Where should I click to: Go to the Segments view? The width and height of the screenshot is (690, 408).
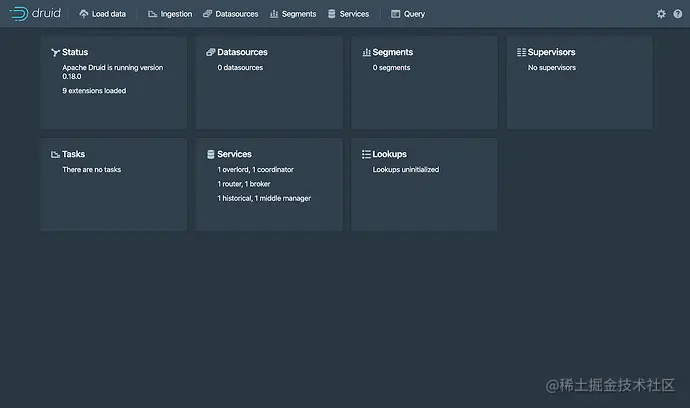click(293, 14)
